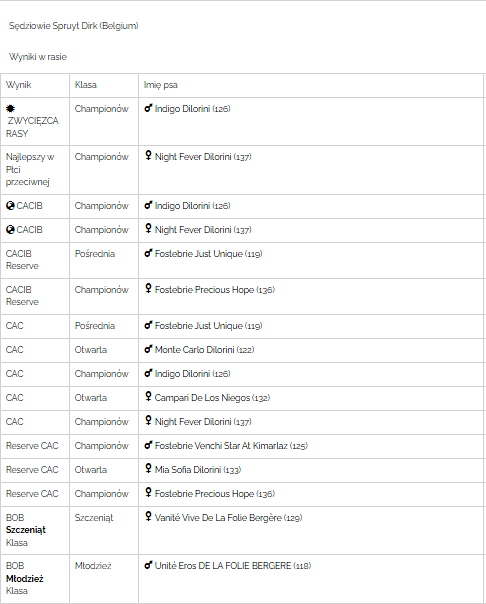Click the Sędziowie Spruyt Dirk (Belgium) text

point(74,26)
